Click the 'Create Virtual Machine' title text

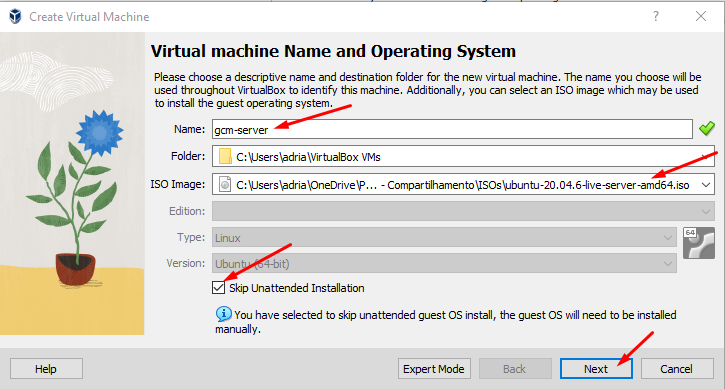(x=89, y=17)
